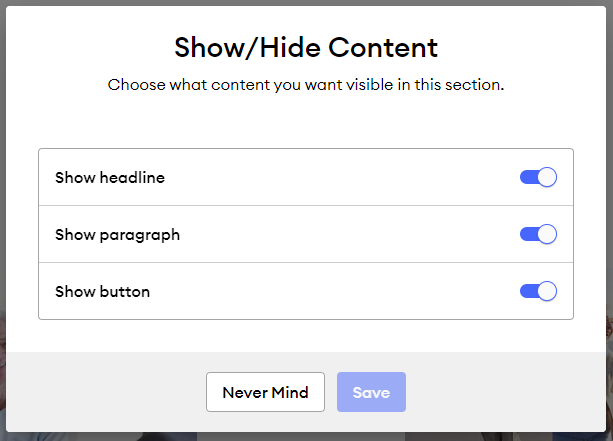Image resolution: width=613 pixels, height=441 pixels.
Task: Click the Never Mind button
Action: click(x=265, y=393)
